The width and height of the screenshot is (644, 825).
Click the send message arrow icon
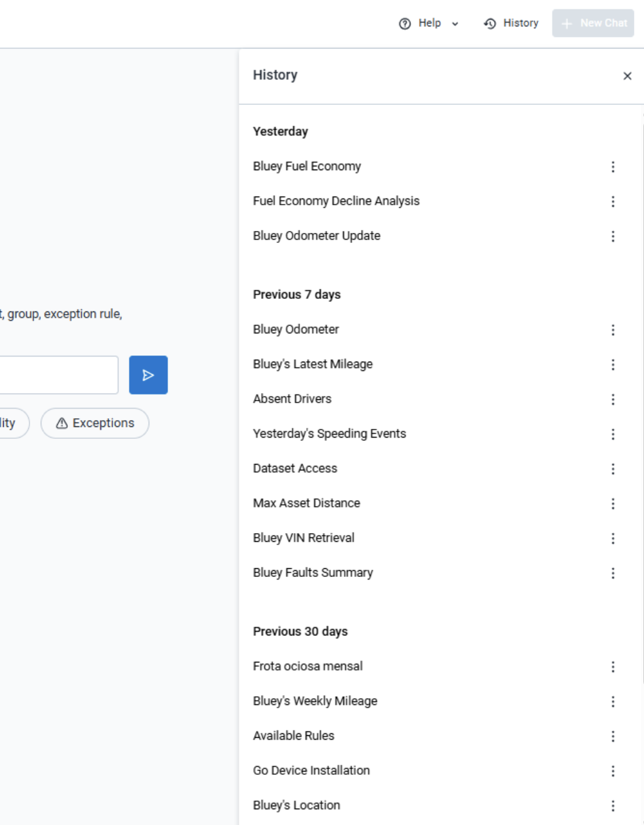point(148,374)
